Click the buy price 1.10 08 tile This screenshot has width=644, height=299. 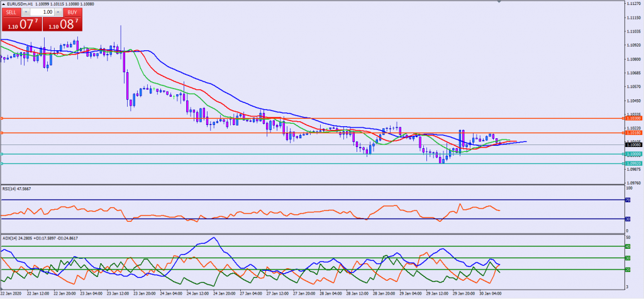tap(62, 24)
